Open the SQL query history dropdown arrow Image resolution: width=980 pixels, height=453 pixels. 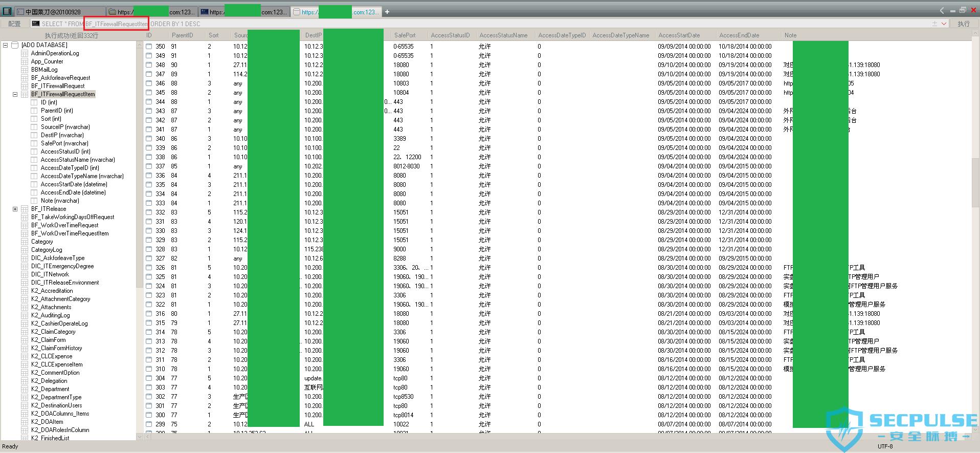pyautogui.click(x=944, y=24)
